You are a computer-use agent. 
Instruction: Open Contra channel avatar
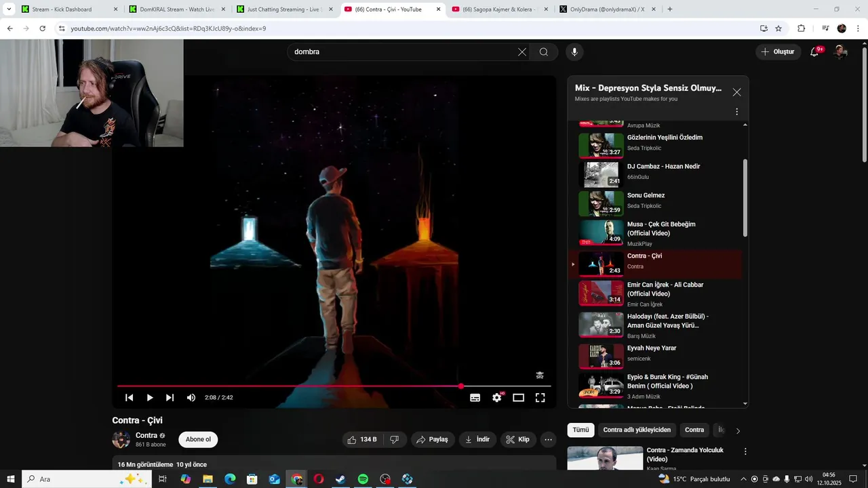pyautogui.click(x=121, y=440)
